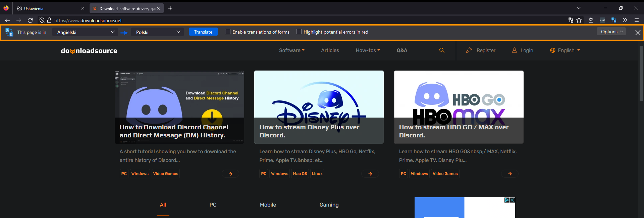644x218 pixels.
Task: Check Highlight potential errors in red
Action: (x=299, y=32)
